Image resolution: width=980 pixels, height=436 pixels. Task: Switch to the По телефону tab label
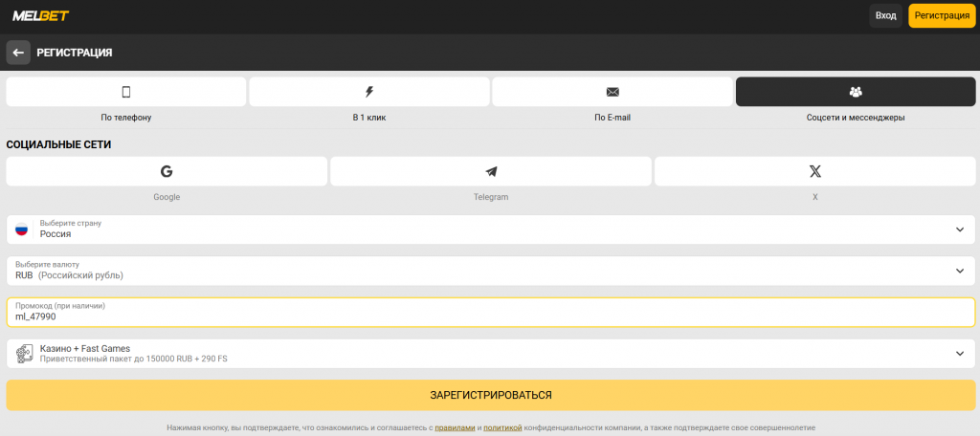point(125,118)
